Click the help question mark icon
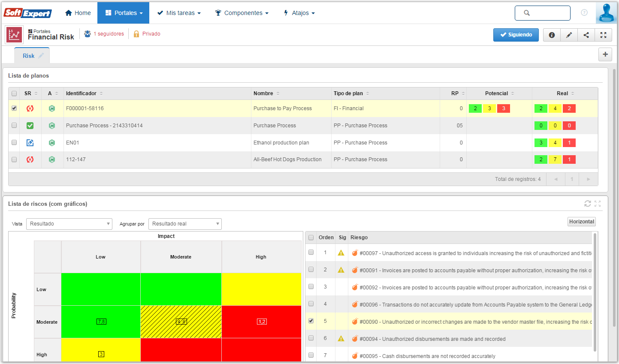Viewport: 619px width, 364px height. coord(584,13)
